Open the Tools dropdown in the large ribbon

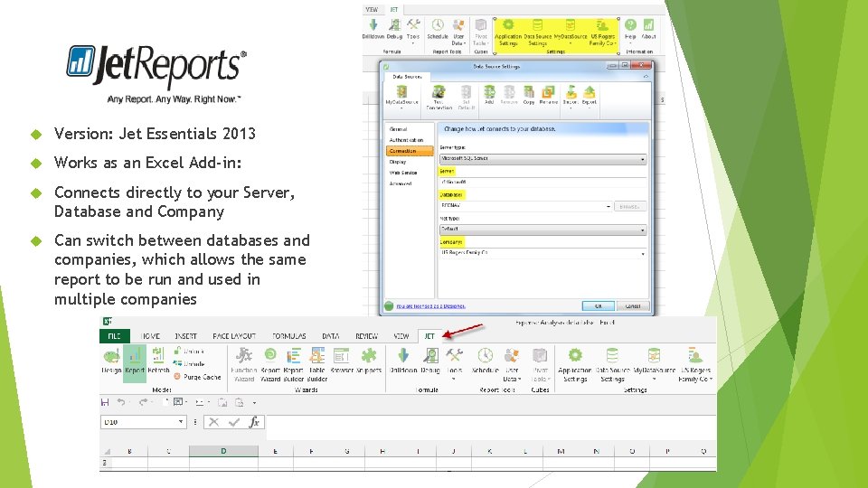pos(455,364)
